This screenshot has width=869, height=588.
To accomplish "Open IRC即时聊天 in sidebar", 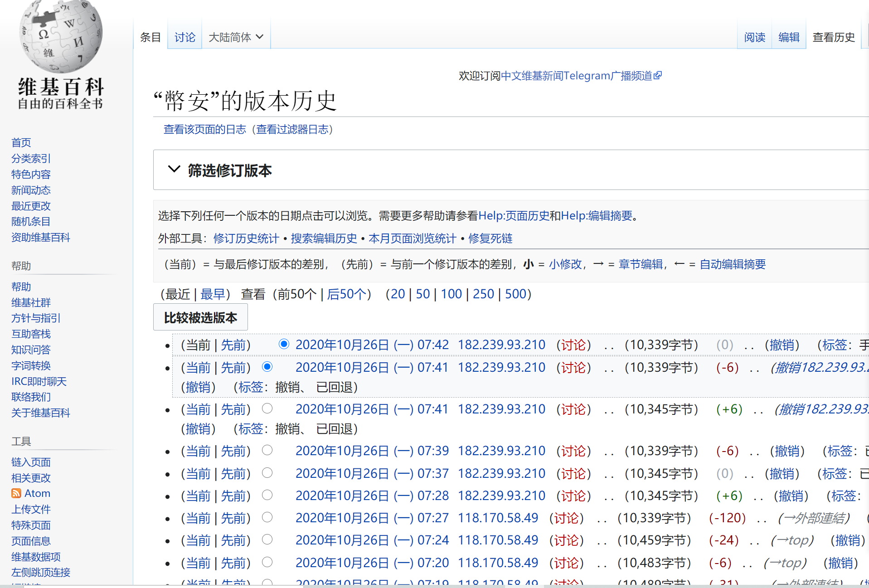I will pyautogui.click(x=39, y=381).
